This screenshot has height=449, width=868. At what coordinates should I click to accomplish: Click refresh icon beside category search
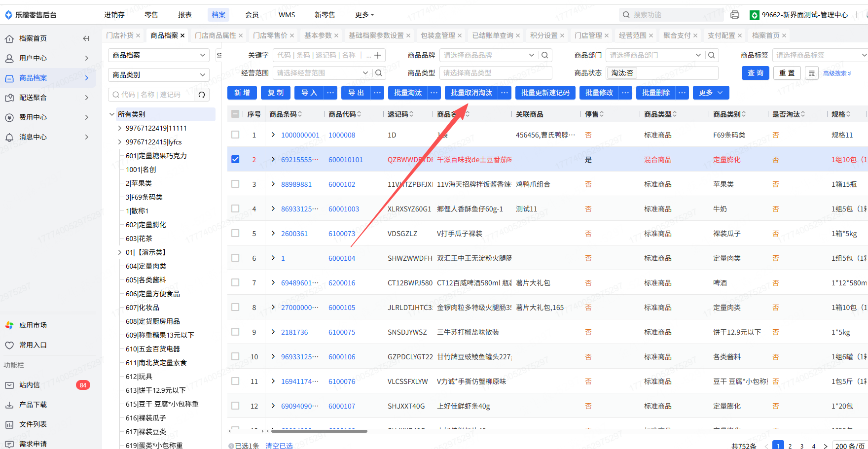(x=202, y=95)
